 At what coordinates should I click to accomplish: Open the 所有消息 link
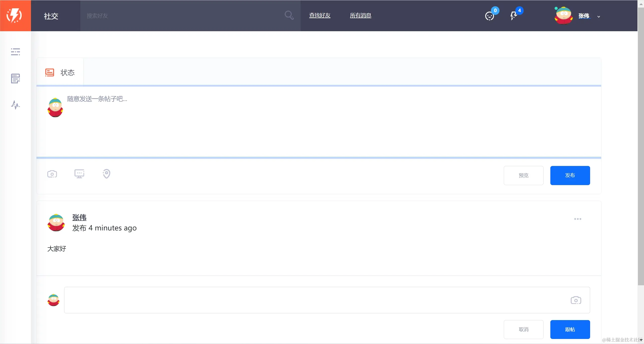tap(361, 15)
